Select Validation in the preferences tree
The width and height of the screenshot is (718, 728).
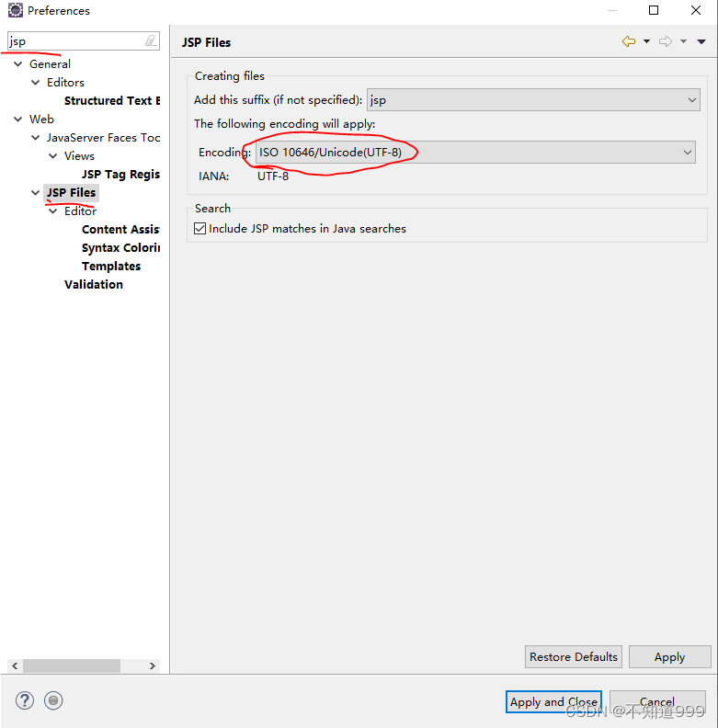94,285
